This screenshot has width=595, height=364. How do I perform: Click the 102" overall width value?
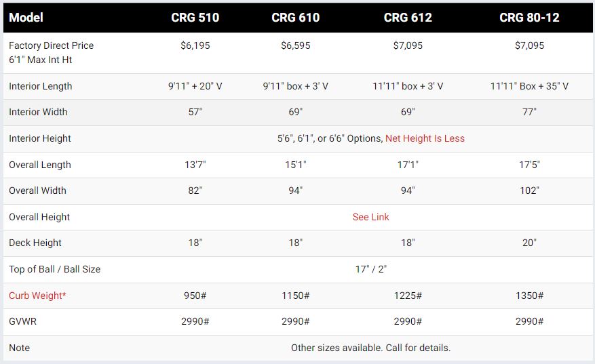[x=529, y=190]
